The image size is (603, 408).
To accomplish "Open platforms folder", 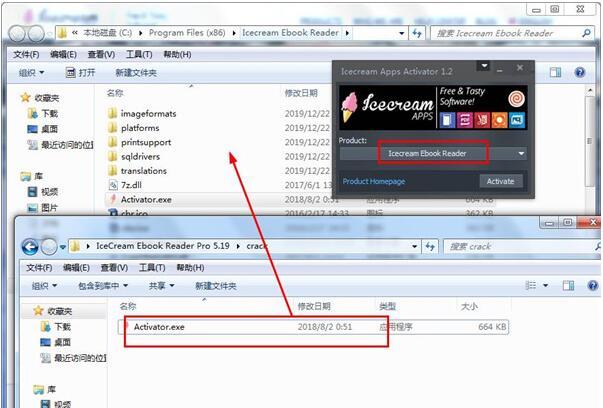I will point(140,128).
